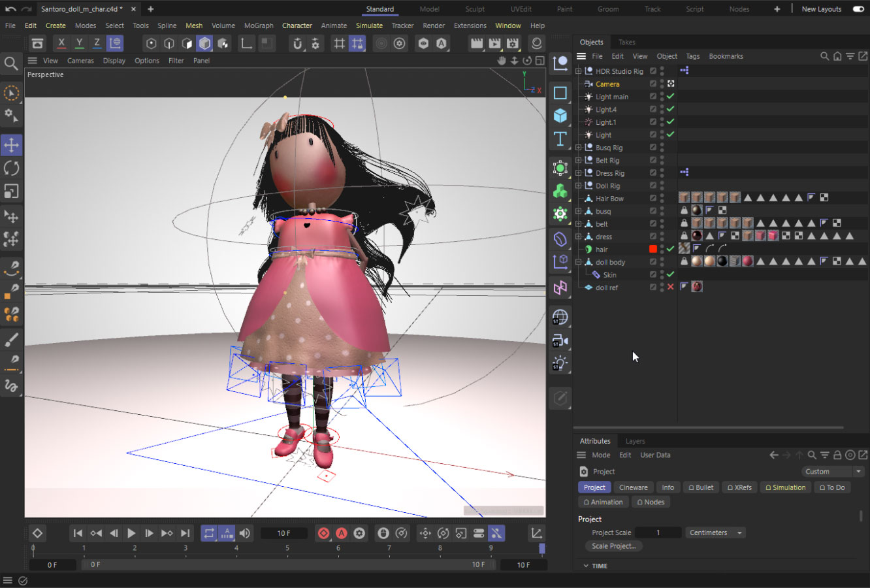Toggle Light main enable checkmark

click(x=670, y=96)
